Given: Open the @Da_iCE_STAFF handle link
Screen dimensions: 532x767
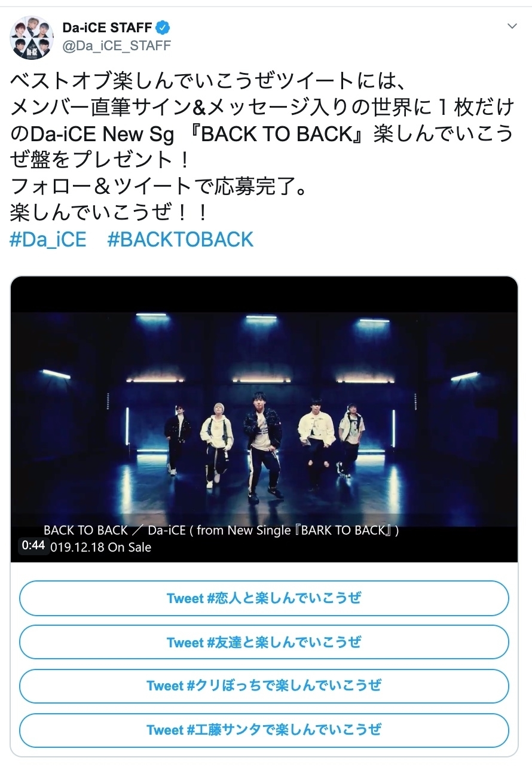Looking at the screenshot, I should (x=117, y=45).
